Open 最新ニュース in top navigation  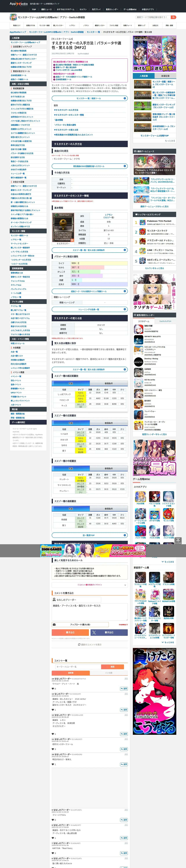(x=47, y=9)
